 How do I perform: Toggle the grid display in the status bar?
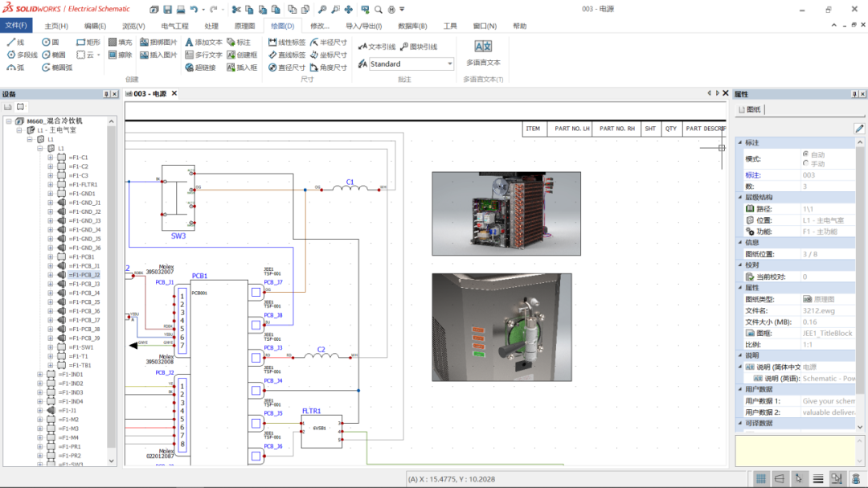[760, 478]
